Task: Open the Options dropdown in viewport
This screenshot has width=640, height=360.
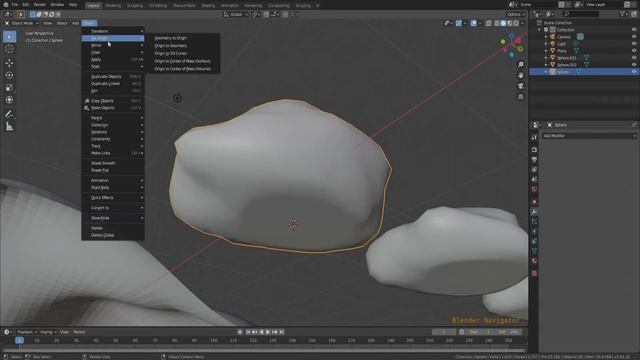Action: (x=516, y=14)
